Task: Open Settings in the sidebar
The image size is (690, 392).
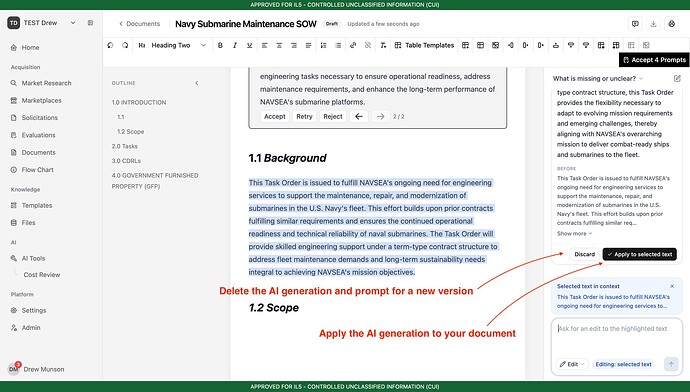Action: click(34, 310)
